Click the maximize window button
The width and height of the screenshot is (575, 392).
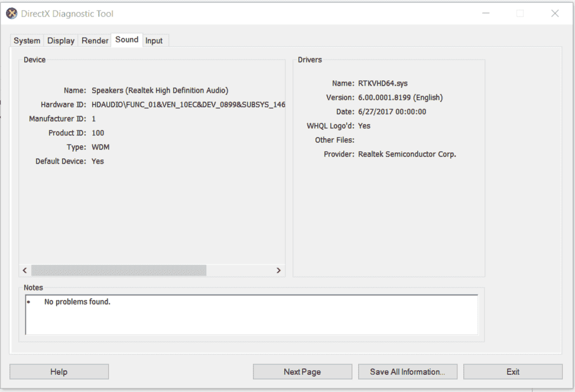(x=520, y=14)
